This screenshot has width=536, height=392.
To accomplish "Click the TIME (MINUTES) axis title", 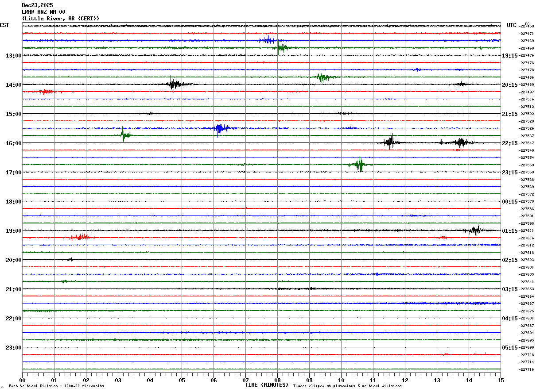I will [x=267, y=385].
